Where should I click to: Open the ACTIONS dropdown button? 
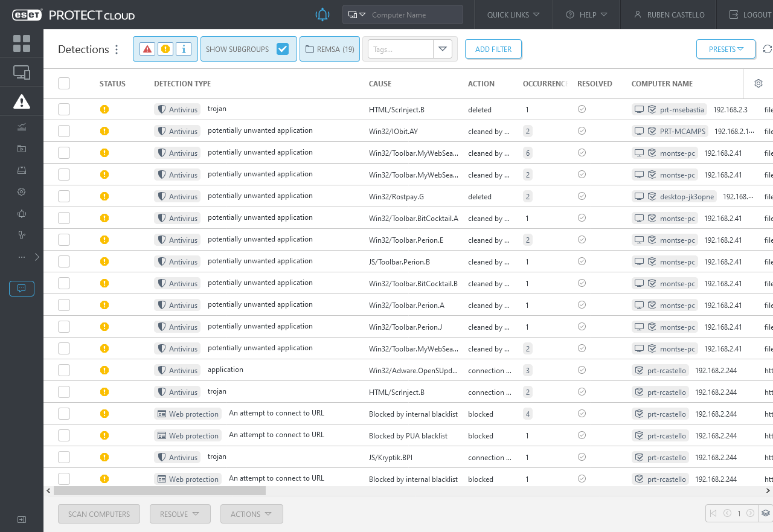coord(251,514)
